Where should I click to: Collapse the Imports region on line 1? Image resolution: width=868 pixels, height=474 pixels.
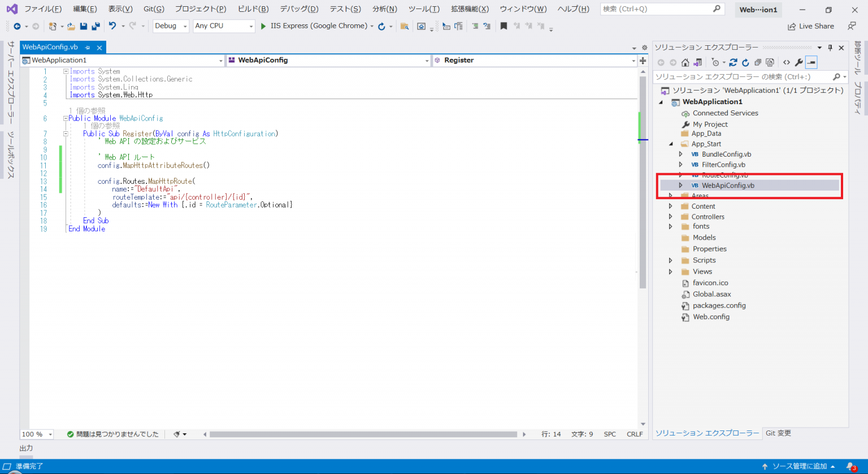tap(66, 71)
